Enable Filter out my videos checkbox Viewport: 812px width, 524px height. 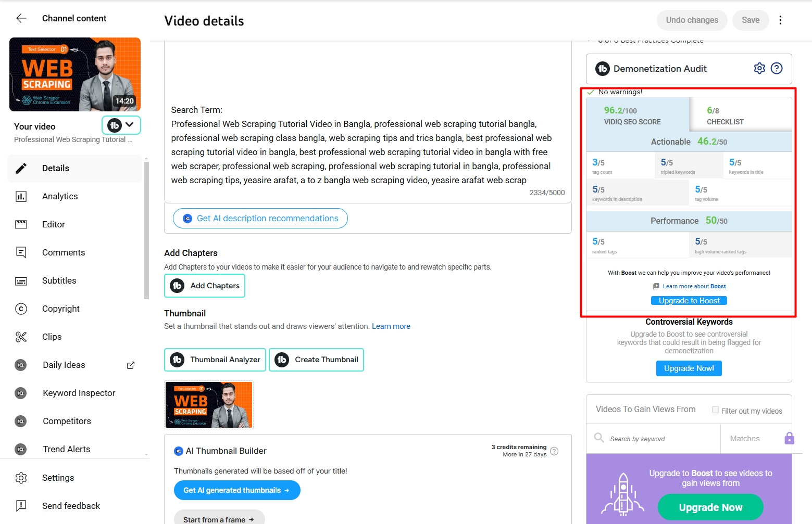pyautogui.click(x=716, y=410)
